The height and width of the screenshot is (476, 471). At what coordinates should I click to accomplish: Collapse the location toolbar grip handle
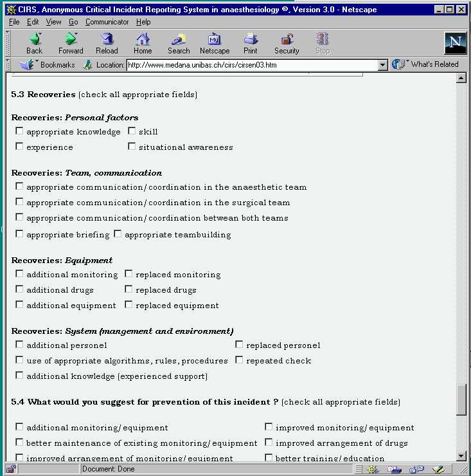[8, 65]
